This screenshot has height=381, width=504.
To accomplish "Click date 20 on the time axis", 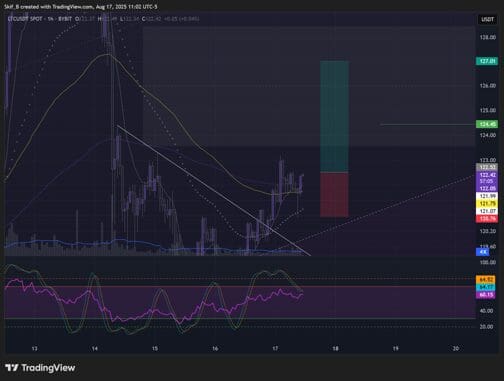I will (455, 348).
